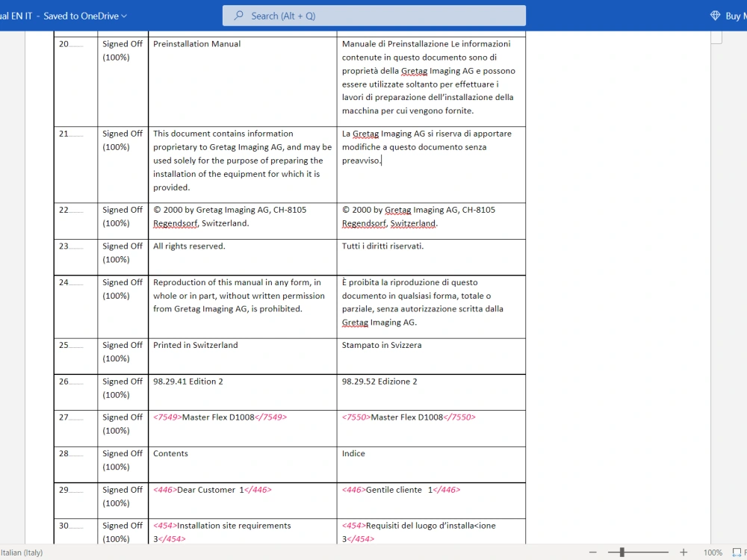Click 'Stampato in Svizzera' cell
This screenshot has height=560, width=747.
coord(431,356)
